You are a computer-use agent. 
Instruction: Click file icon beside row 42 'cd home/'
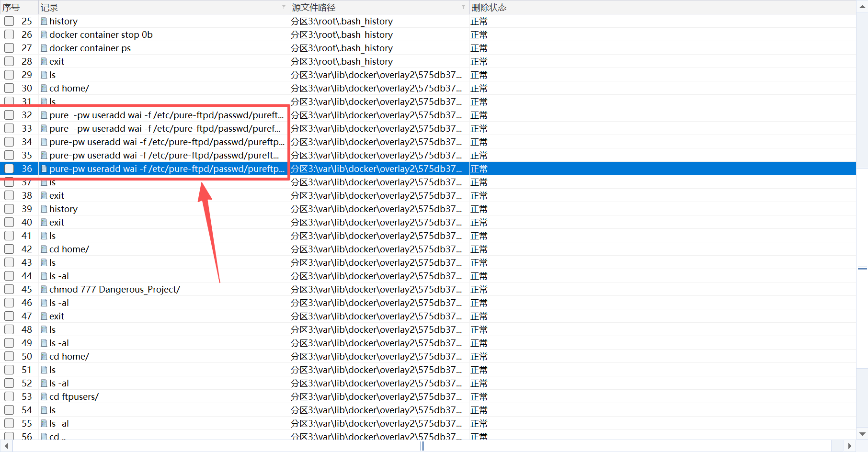[x=44, y=249]
